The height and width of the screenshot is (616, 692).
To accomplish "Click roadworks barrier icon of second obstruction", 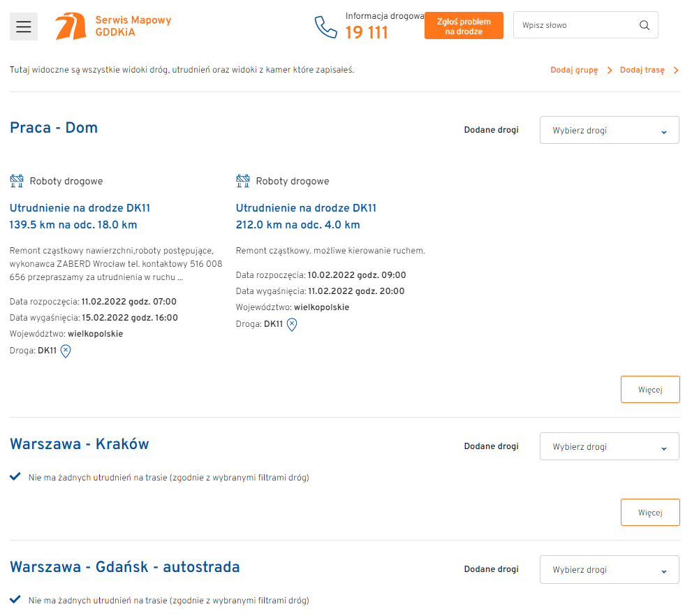I will click(x=243, y=182).
